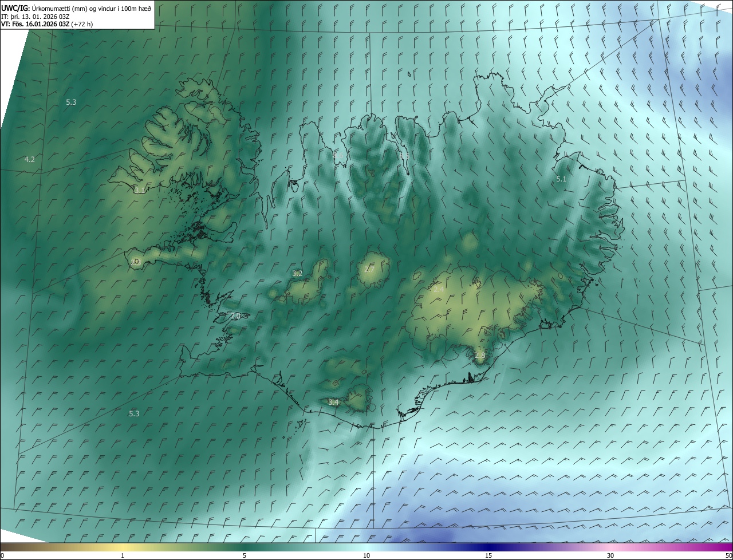Select the 2.7 value on Hofsjökull glacier
This screenshot has width=733, height=560.
tap(370, 269)
